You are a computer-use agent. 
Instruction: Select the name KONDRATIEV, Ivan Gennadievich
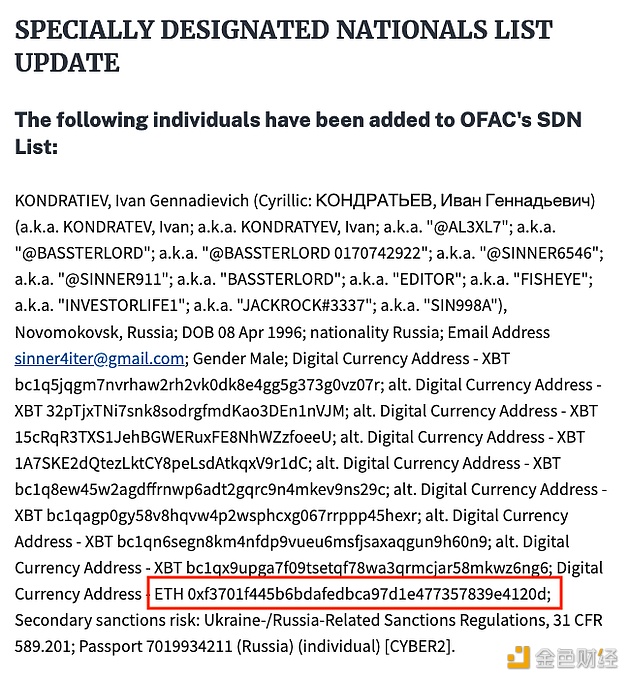point(132,201)
